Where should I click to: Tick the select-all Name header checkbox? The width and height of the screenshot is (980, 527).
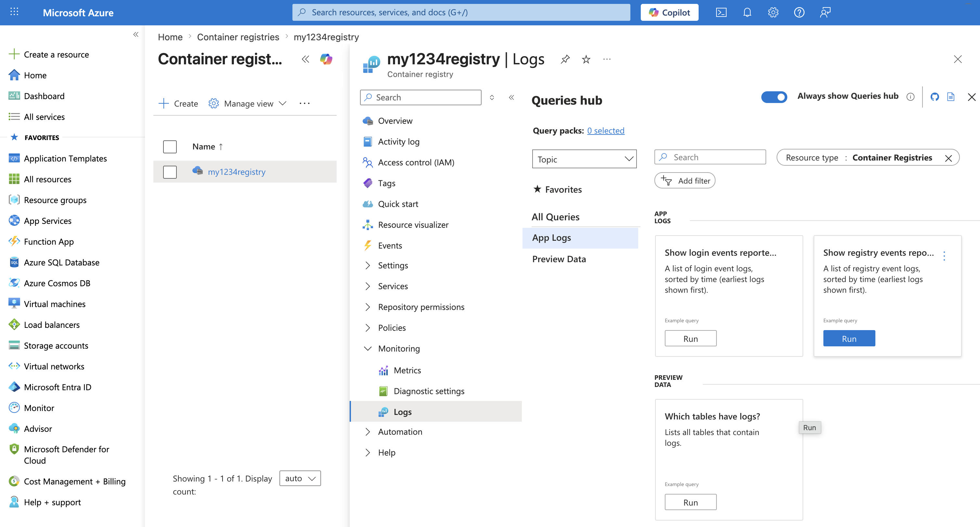click(x=170, y=147)
